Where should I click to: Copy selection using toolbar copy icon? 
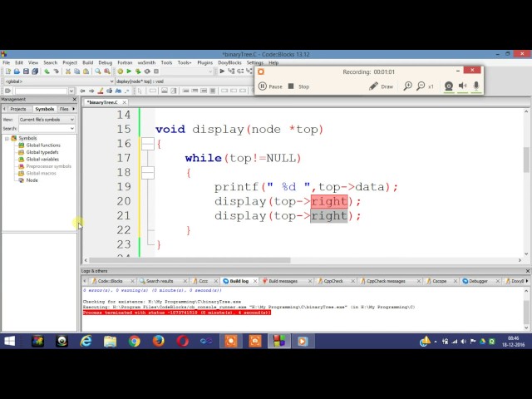(77, 71)
